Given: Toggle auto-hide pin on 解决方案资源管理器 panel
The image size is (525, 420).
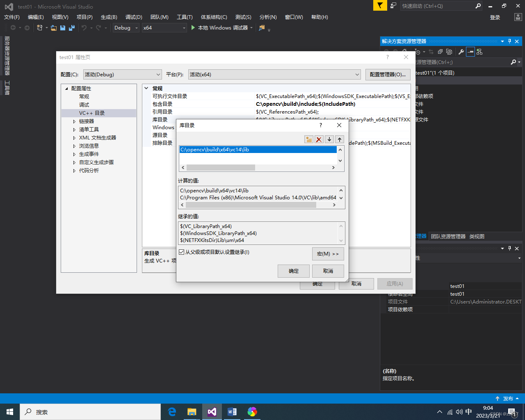Looking at the screenshot, I should [509, 41].
